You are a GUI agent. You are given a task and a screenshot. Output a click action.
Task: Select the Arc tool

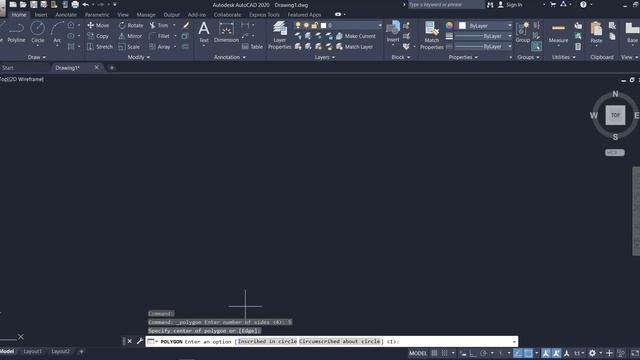pos(57,32)
